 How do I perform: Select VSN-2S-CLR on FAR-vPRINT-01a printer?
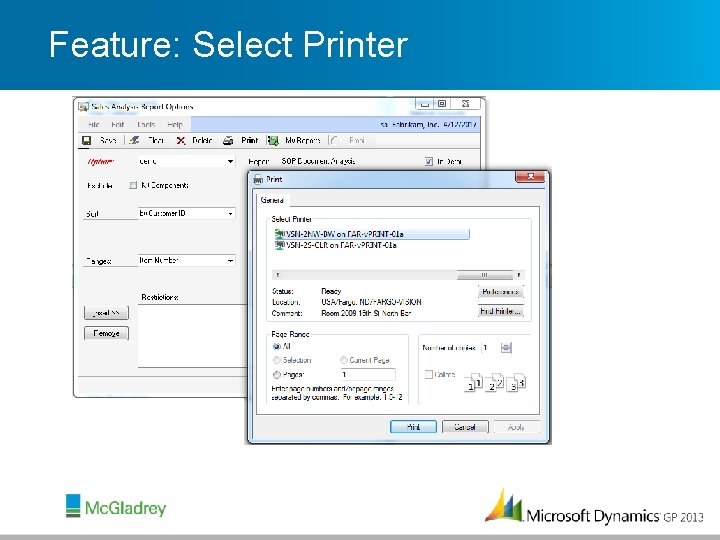point(336,245)
